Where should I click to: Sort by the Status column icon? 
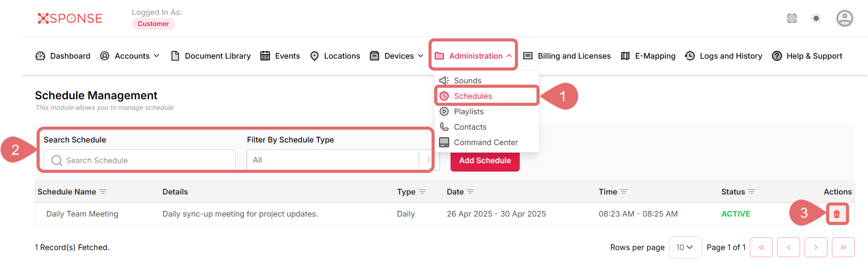click(x=752, y=192)
